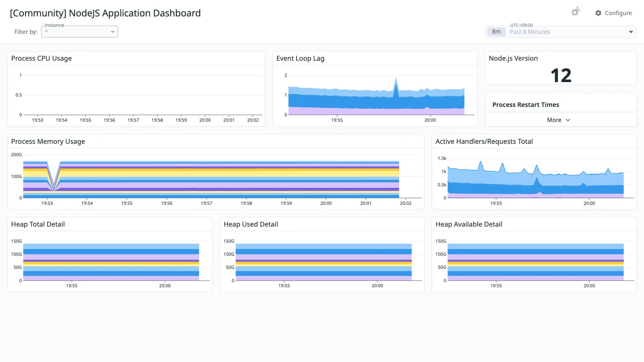Click the 1.5k axis label on Active Handlers chart

tap(442, 158)
